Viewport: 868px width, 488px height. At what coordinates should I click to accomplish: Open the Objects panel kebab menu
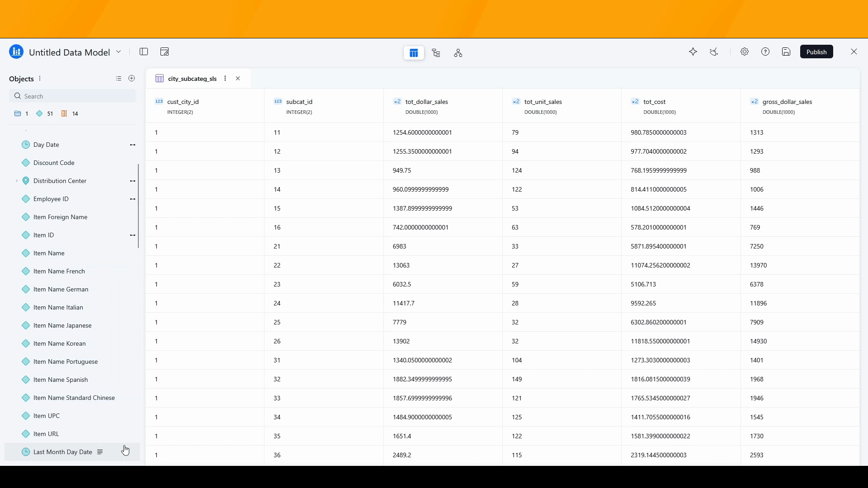(x=40, y=79)
